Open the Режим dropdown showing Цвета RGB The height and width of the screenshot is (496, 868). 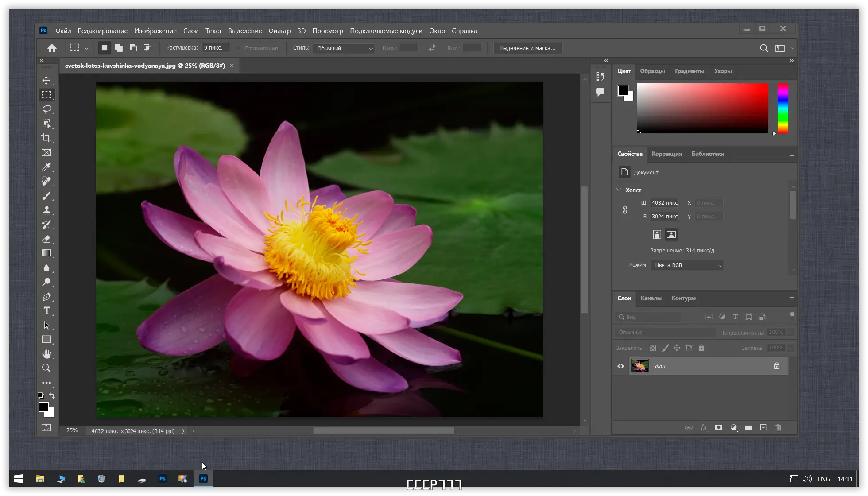pyautogui.click(x=687, y=265)
